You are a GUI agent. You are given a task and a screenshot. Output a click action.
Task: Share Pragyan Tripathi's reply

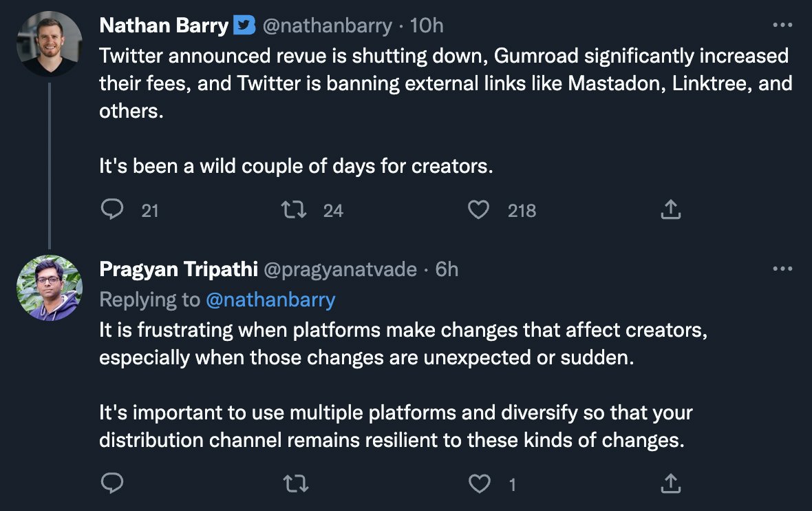tap(671, 483)
